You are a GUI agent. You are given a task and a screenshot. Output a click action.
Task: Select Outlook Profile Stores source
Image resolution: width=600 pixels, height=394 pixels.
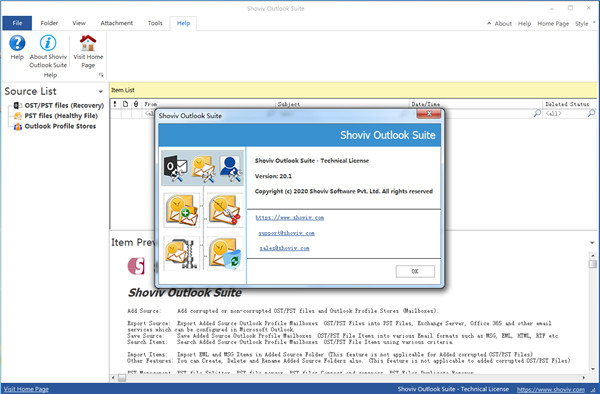coord(60,126)
